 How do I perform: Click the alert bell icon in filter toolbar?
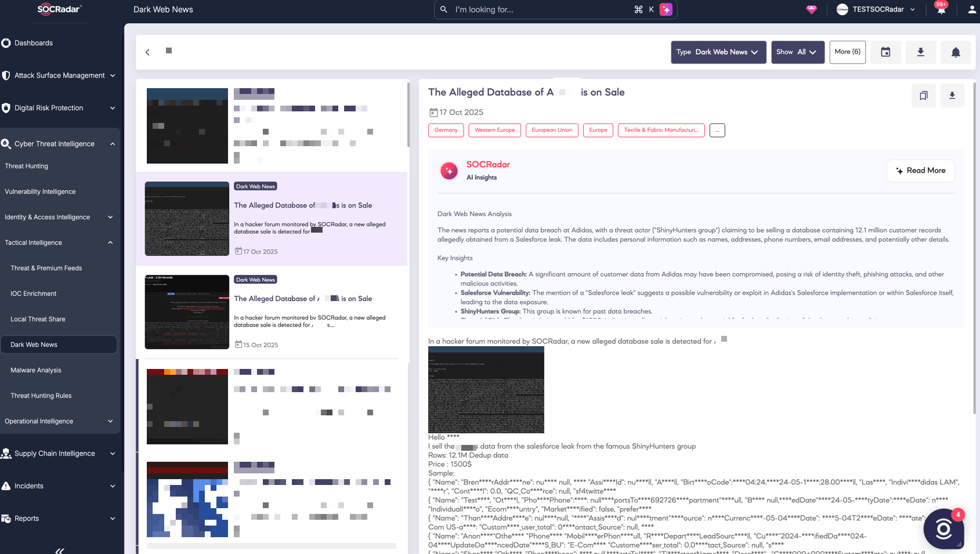[956, 52]
